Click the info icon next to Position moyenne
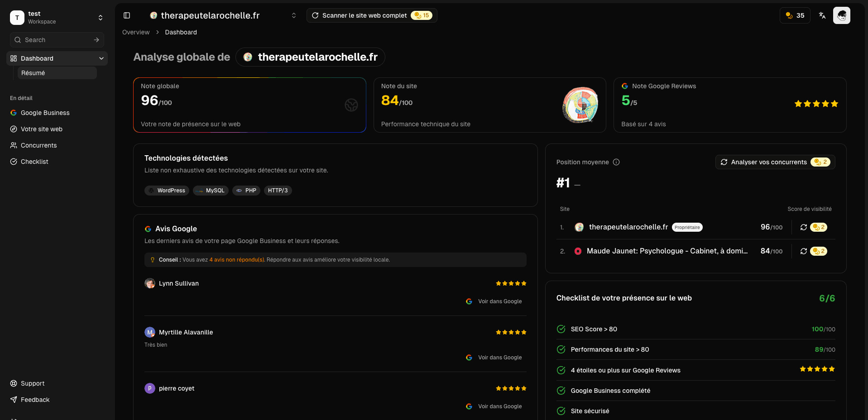 point(617,162)
